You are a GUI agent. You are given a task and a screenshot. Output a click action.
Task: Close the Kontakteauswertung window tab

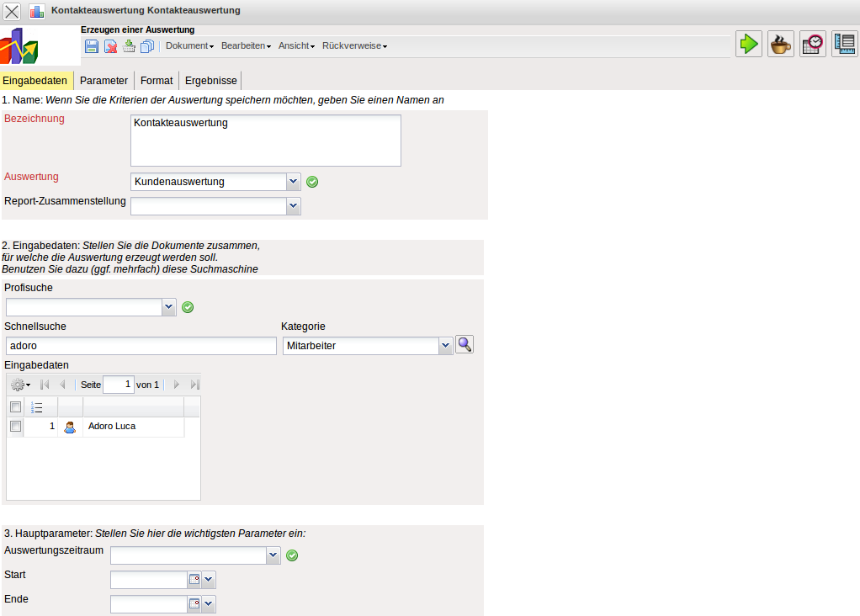coord(12,11)
